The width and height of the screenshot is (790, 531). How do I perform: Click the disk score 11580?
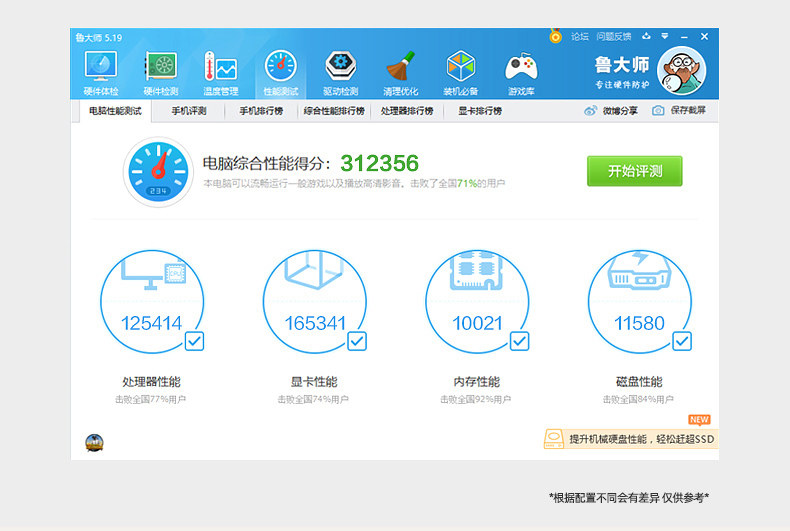(x=639, y=323)
